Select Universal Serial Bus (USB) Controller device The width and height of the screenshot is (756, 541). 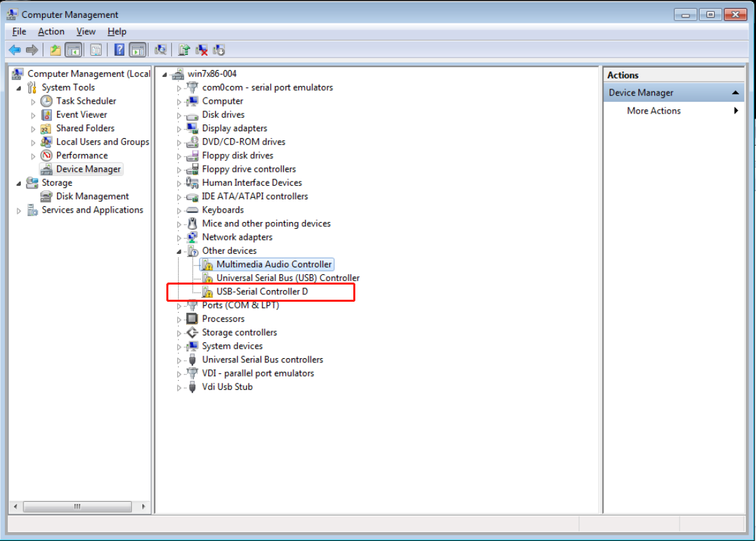(288, 278)
